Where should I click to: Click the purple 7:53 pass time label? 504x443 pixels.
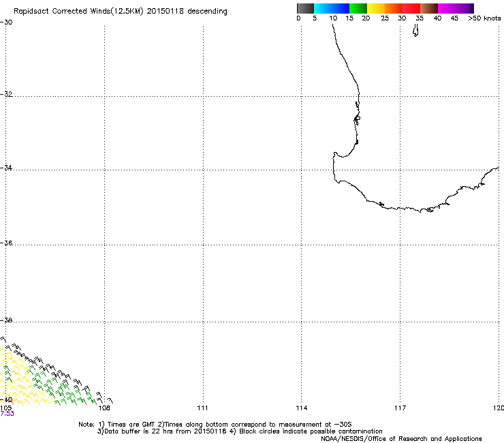pyautogui.click(x=7, y=414)
